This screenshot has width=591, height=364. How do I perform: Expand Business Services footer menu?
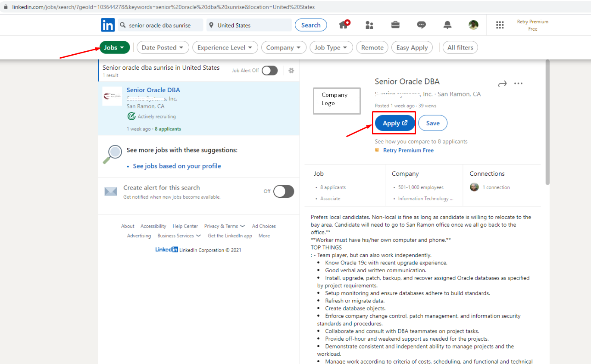179,236
